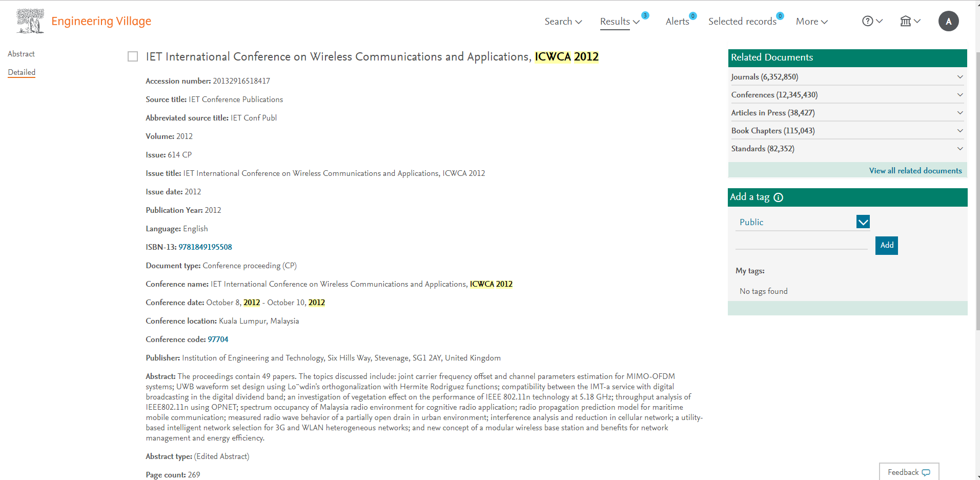Click the tag name input field
This screenshot has height=480, width=980.
(x=801, y=243)
